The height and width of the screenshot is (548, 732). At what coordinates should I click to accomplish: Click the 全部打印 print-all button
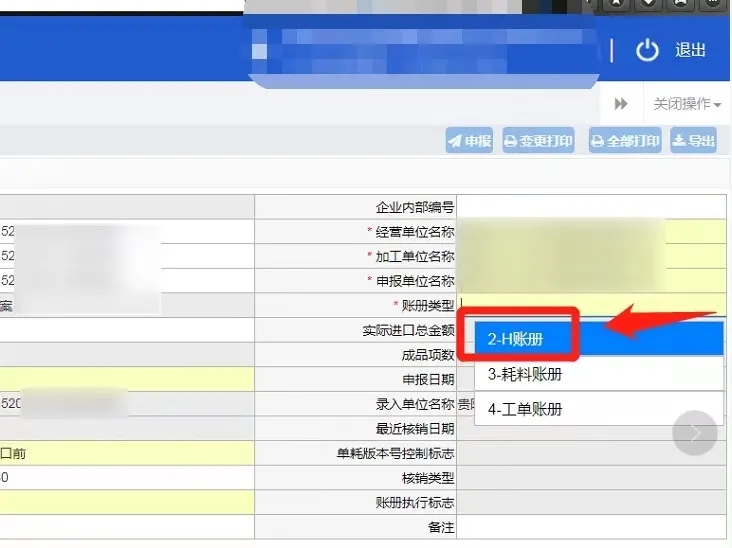click(625, 141)
